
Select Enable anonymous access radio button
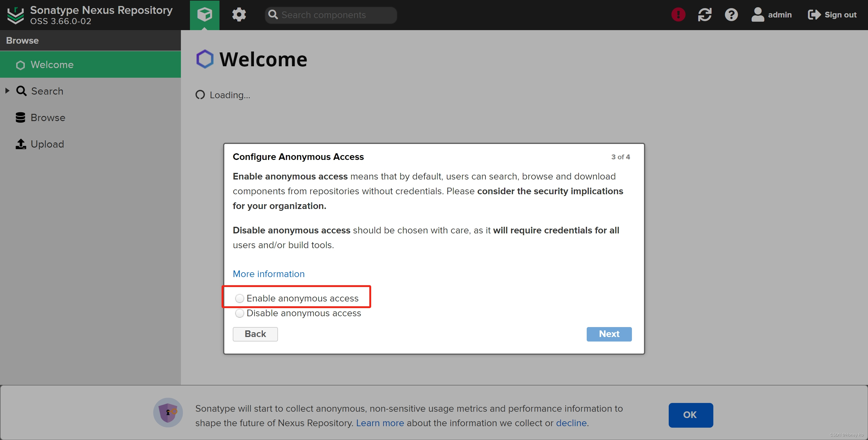(239, 298)
